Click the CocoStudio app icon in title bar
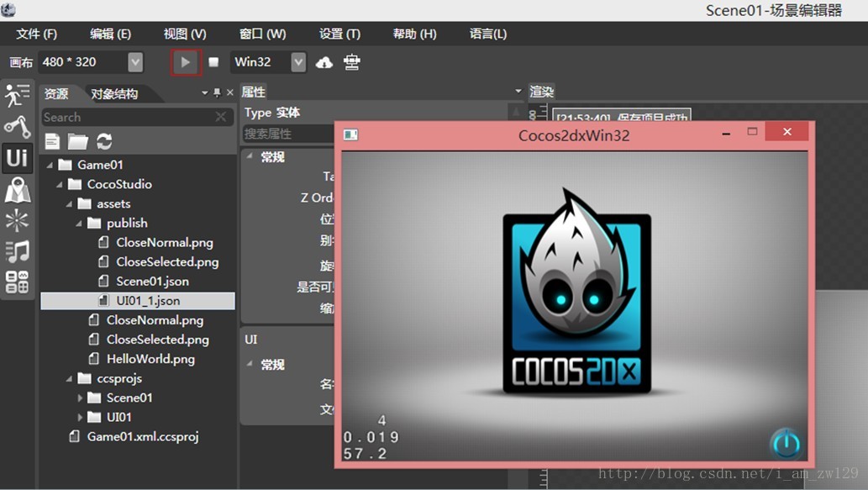The height and width of the screenshot is (490, 868). [8, 9]
